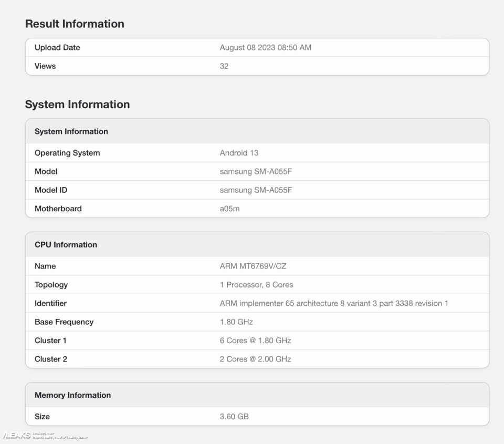The width and height of the screenshot is (504, 444).
Task: Click Cluster 1 value 6 Cores @ 1.80 GHz
Action: click(x=255, y=340)
